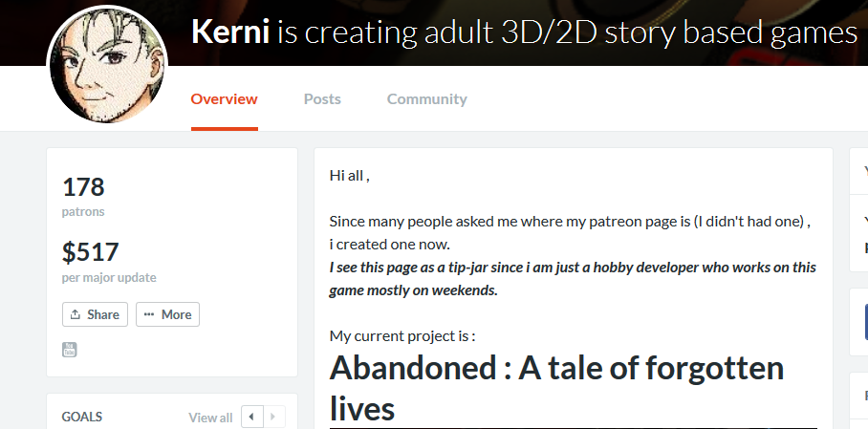The image size is (868, 429).
Task: Open the Community tab
Action: coord(426,99)
